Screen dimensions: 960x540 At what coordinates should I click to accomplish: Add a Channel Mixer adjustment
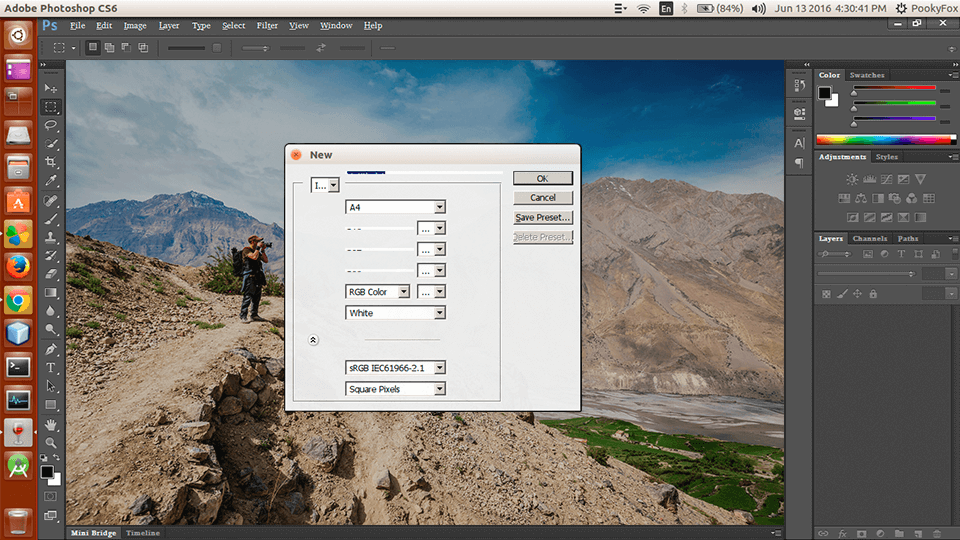click(x=912, y=198)
